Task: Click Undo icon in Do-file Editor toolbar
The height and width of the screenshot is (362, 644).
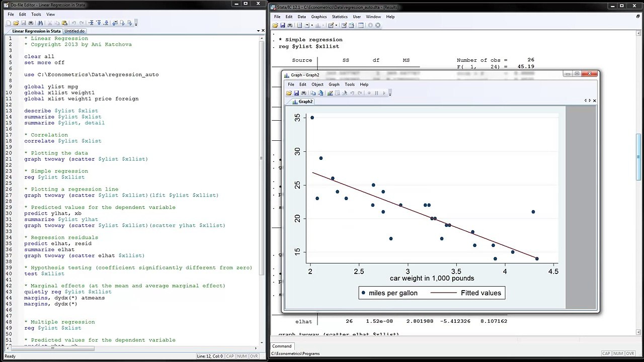Action: tap(74, 23)
